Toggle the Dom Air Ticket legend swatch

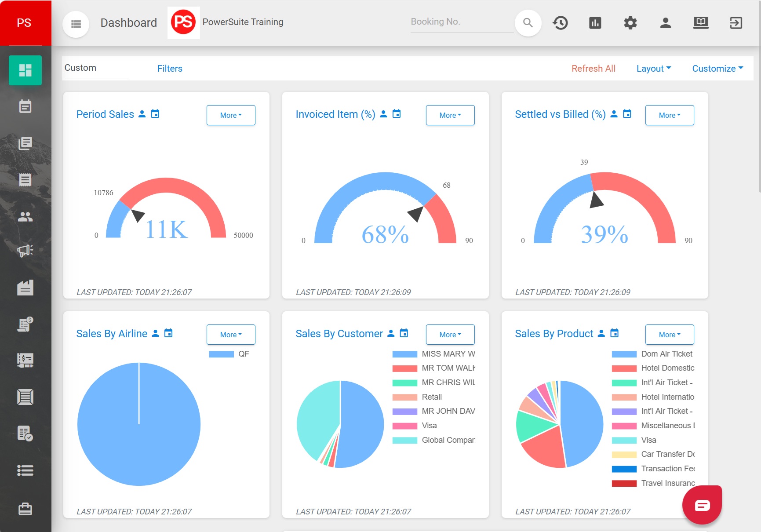[624, 354]
